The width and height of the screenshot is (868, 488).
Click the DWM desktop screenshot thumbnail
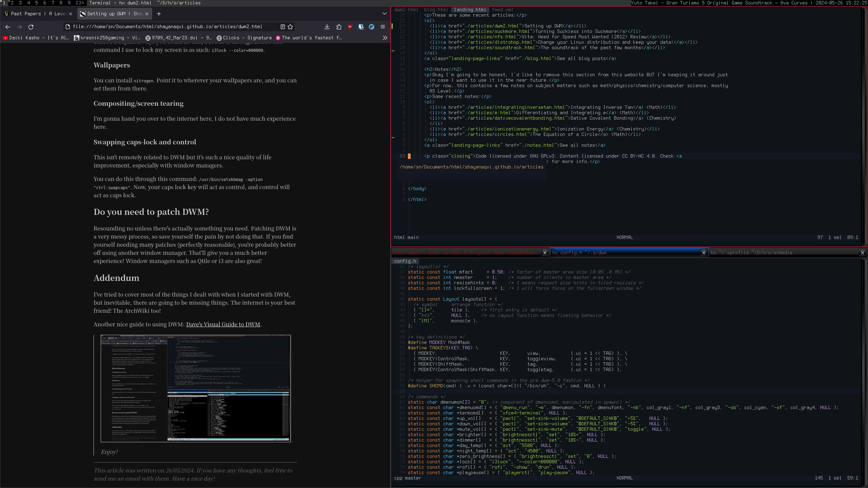196,388
